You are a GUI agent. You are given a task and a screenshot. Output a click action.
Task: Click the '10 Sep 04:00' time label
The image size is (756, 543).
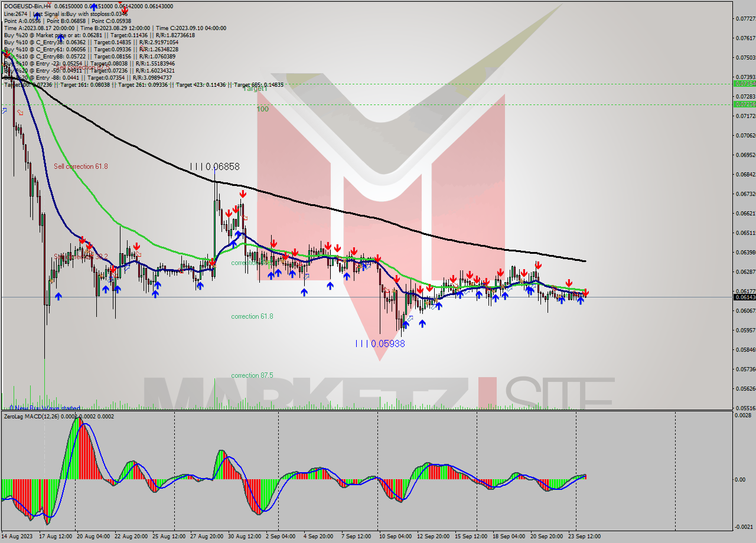[395, 536]
